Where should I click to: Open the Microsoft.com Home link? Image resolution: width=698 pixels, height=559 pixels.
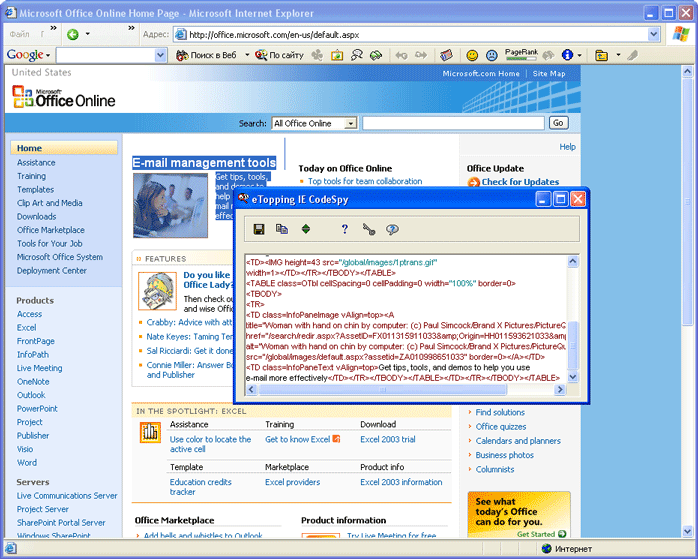pyautogui.click(x=481, y=74)
